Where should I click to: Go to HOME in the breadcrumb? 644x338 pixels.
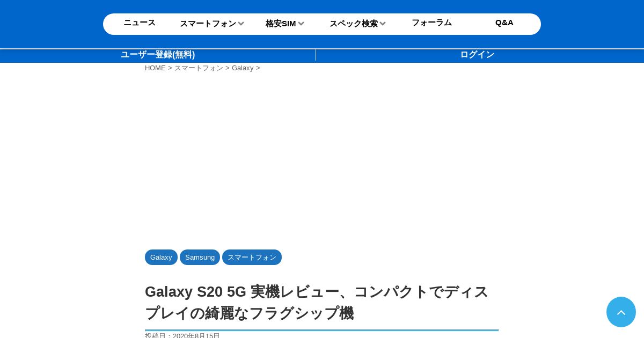[x=155, y=68]
